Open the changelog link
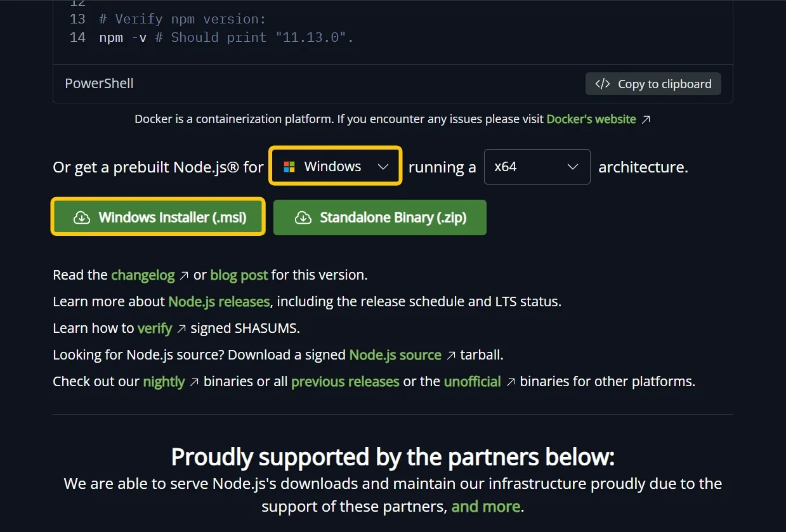 (x=143, y=275)
